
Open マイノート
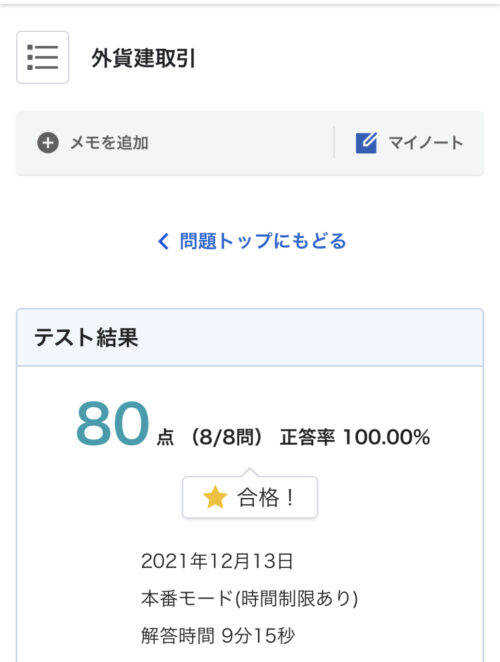coord(410,143)
